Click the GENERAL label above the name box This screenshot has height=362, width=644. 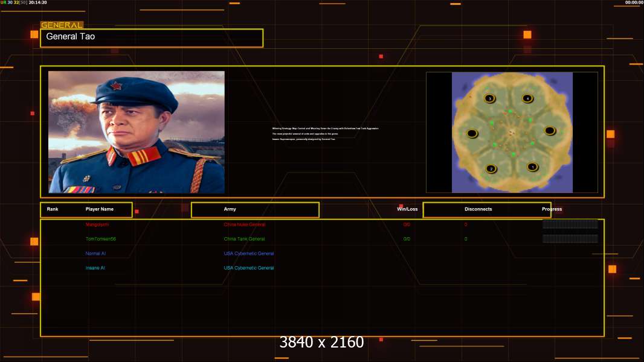coord(62,25)
